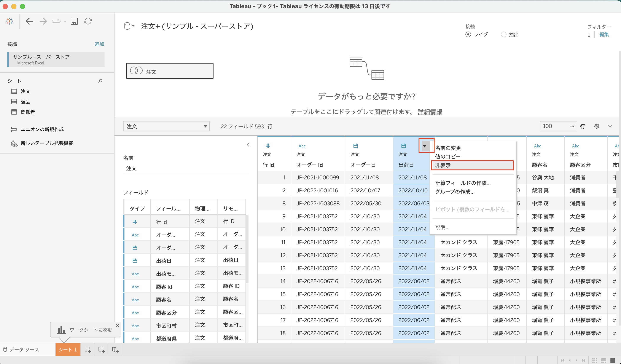Refresh the data source
This screenshot has height=364, width=621.
tap(88, 21)
